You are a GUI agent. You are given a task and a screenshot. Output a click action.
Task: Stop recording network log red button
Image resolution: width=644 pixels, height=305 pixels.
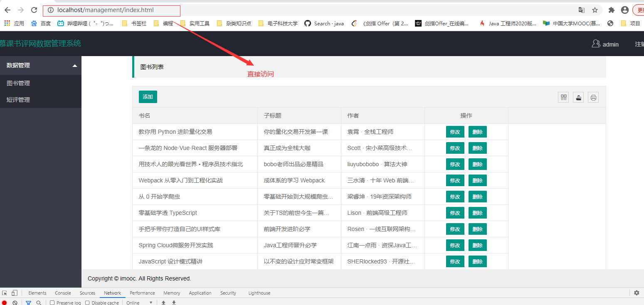tap(5, 303)
